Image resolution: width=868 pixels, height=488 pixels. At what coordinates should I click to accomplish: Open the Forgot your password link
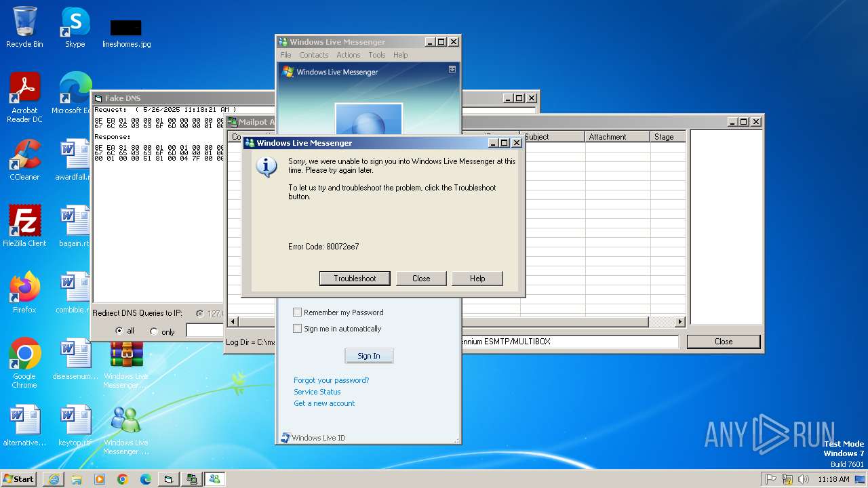point(332,380)
